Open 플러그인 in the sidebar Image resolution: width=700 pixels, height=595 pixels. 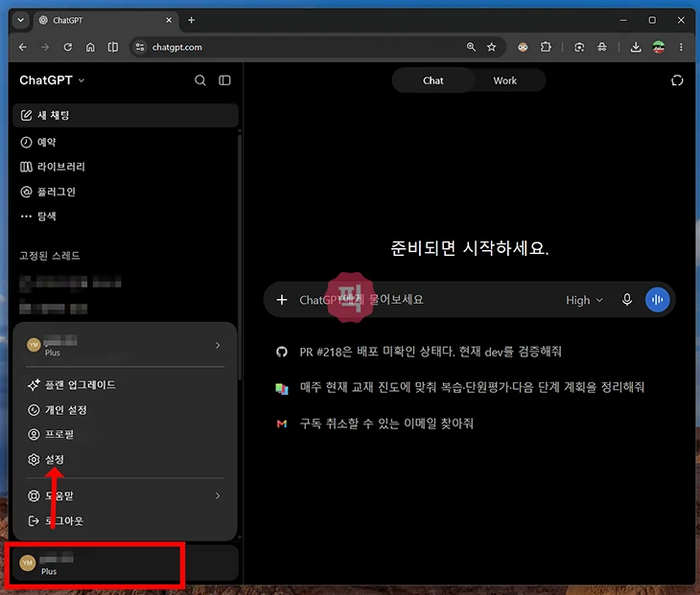click(48, 192)
